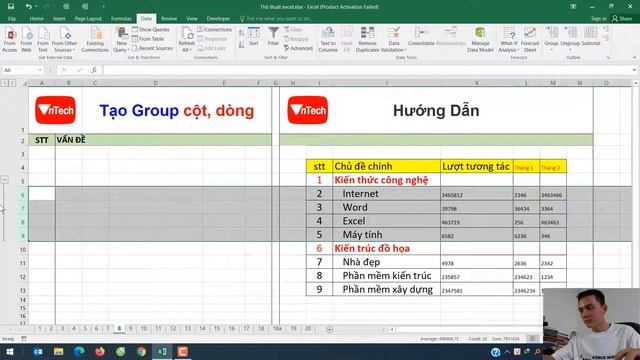The image size is (640, 360).
Task: Open Microsoft Edge from the taskbar
Action: coord(79,351)
